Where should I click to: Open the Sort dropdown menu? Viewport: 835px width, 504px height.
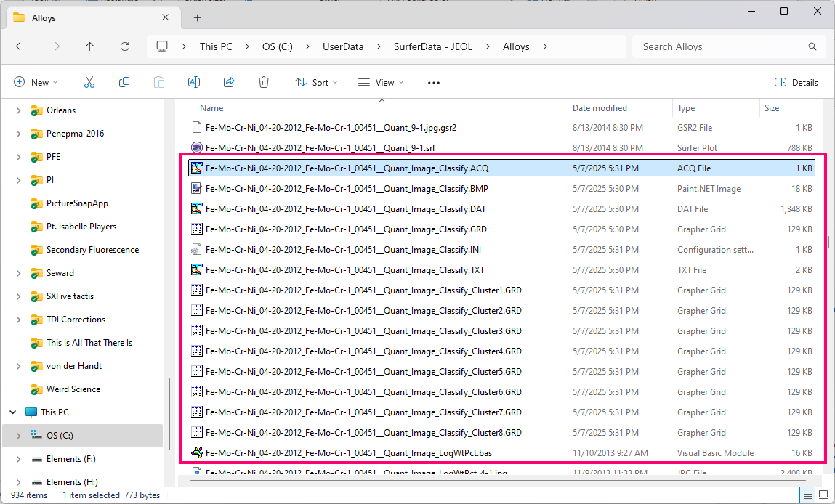[316, 83]
